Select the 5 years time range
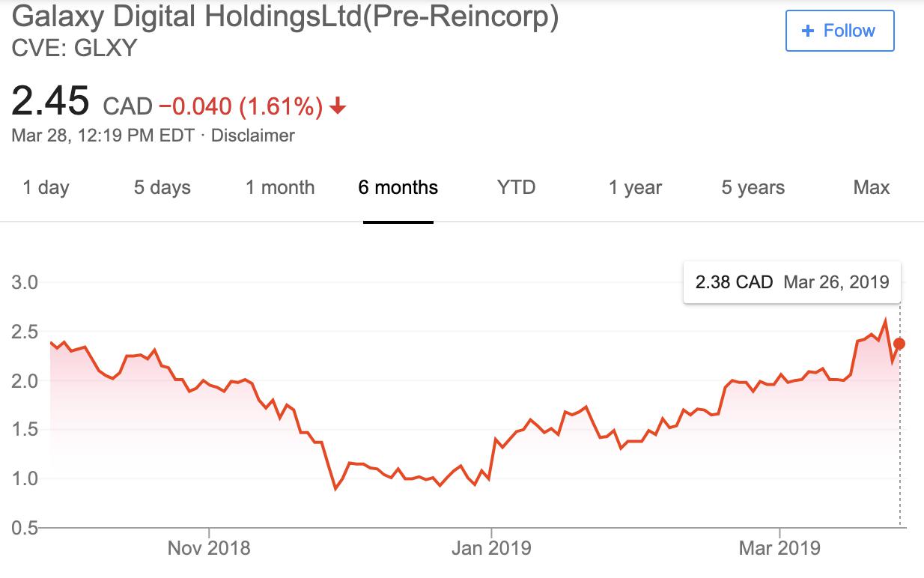This screenshot has width=924, height=578. (x=751, y=188)
